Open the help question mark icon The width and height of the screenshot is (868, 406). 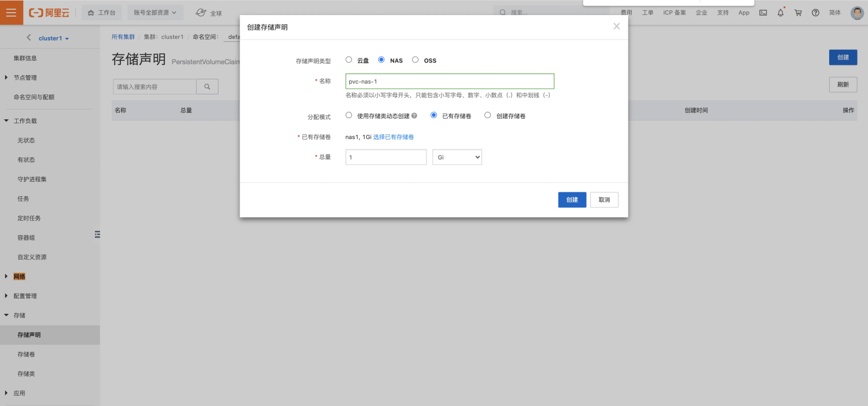(x=815, y=13)
